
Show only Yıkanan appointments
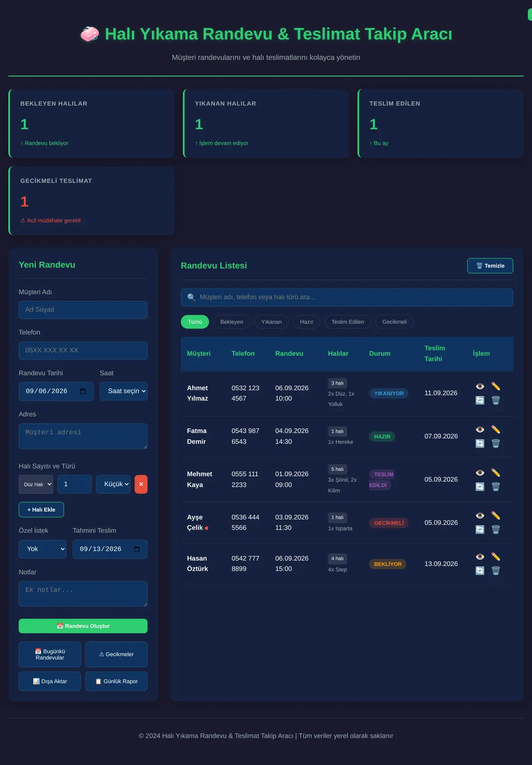[x=271, y=322]
